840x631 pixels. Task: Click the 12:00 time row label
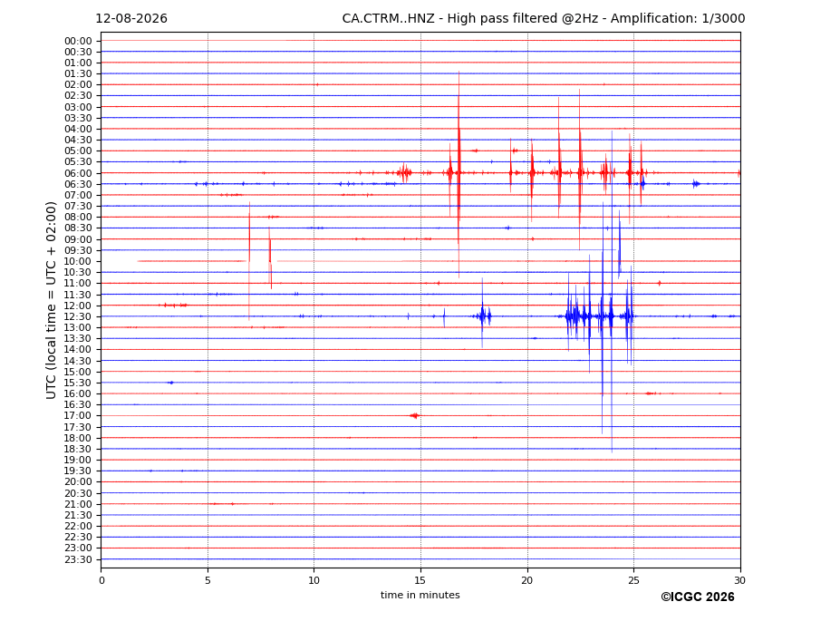pyautogui.click(x=78, y=306)
